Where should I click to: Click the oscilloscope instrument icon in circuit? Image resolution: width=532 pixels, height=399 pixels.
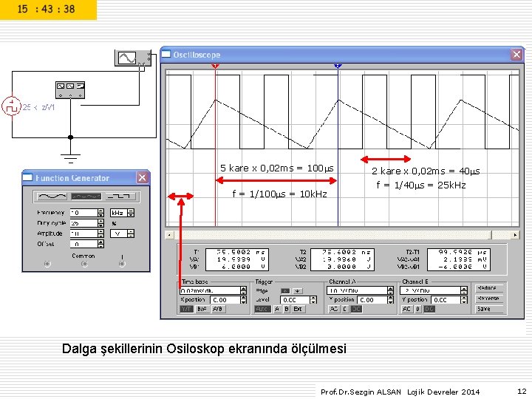pos(133,58)
